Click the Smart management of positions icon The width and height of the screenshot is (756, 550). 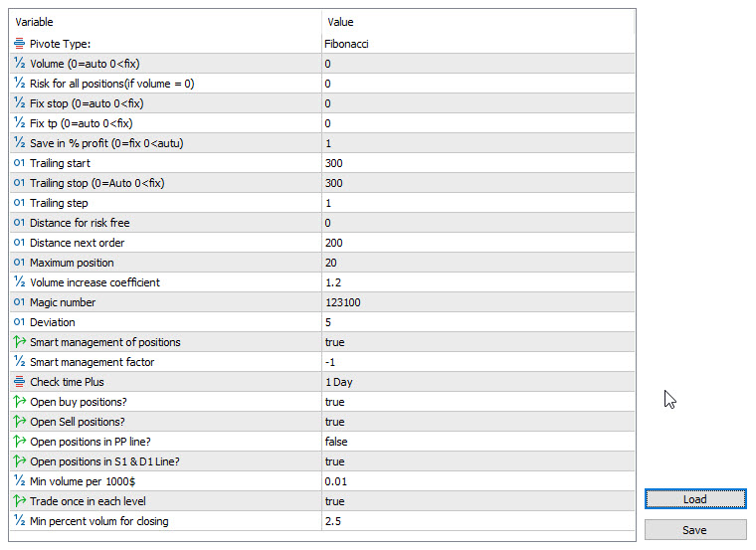click(20, 342)
